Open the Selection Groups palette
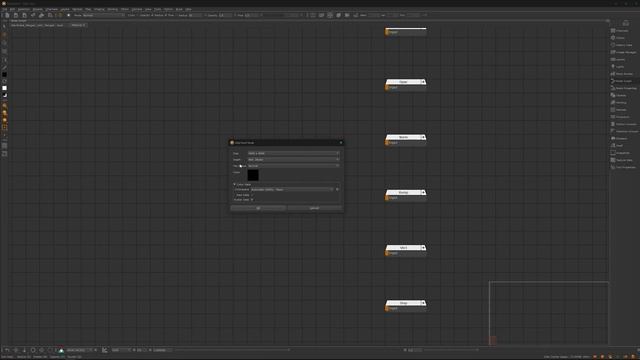 (x=623, y=131)
